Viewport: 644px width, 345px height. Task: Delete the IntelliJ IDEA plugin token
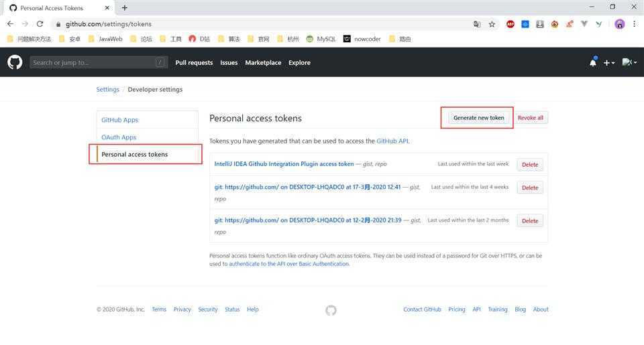click(x=530, y=165)
